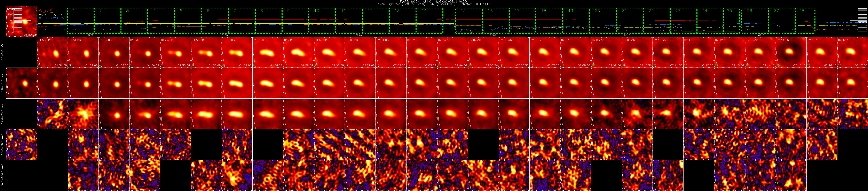
Task: Select interval 1 box in the light curve
Action: click(x=80, y=21)
